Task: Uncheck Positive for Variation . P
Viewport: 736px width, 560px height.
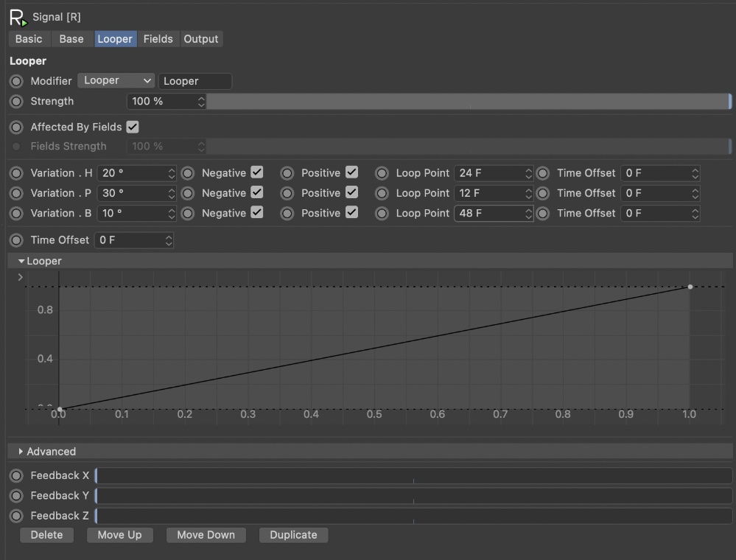Action: click(x=351, y=193)
